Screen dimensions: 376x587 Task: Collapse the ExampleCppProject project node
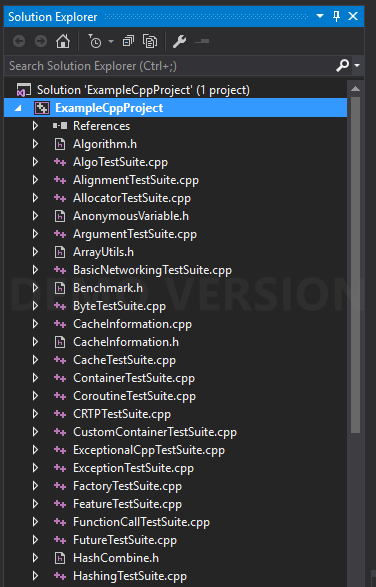tap(18, 109)
